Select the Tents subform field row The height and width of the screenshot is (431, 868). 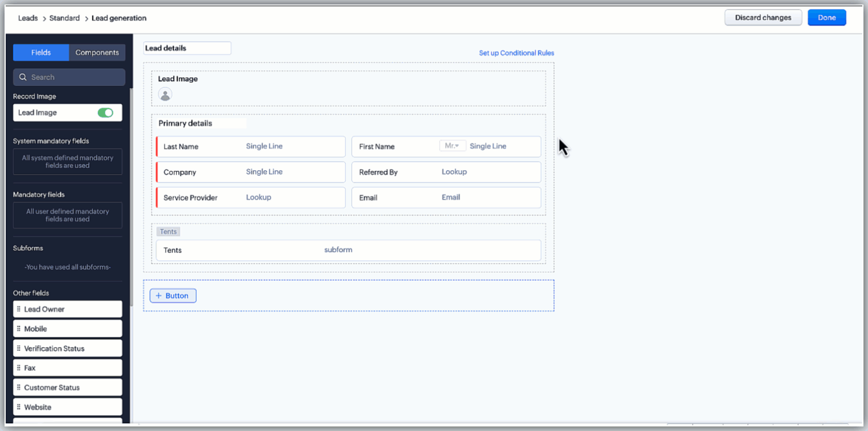tap(348, 250)
